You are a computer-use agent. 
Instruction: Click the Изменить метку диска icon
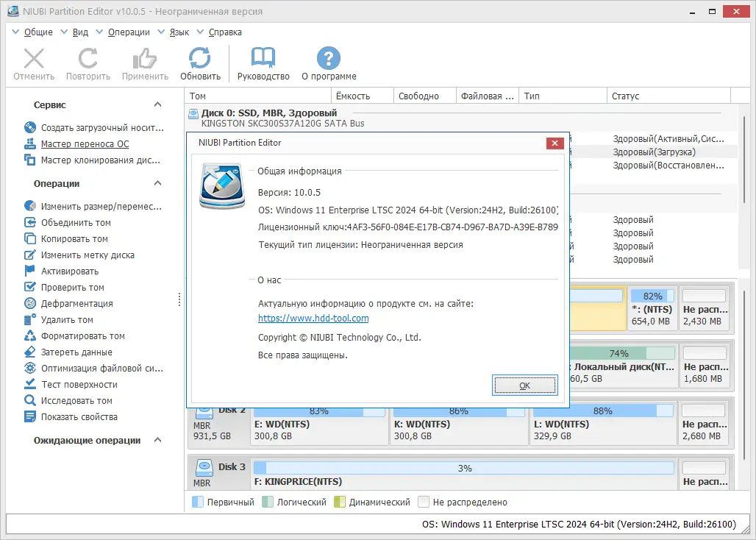click(x=30, y=255)
